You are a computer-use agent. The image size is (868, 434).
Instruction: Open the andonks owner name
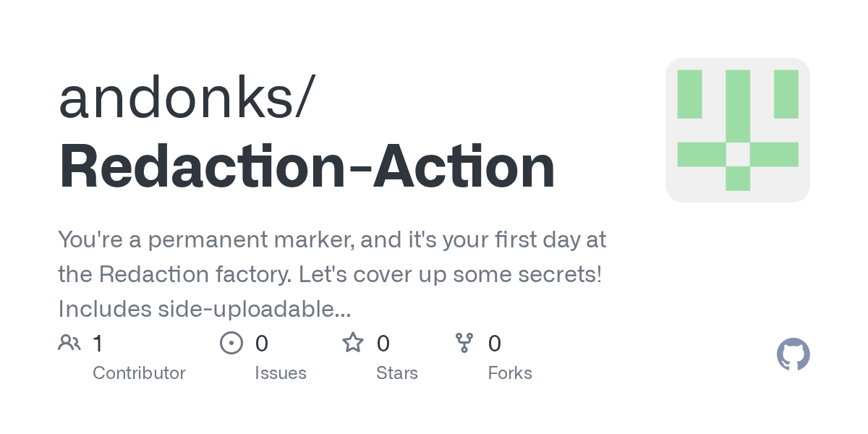tap(186, 99)
